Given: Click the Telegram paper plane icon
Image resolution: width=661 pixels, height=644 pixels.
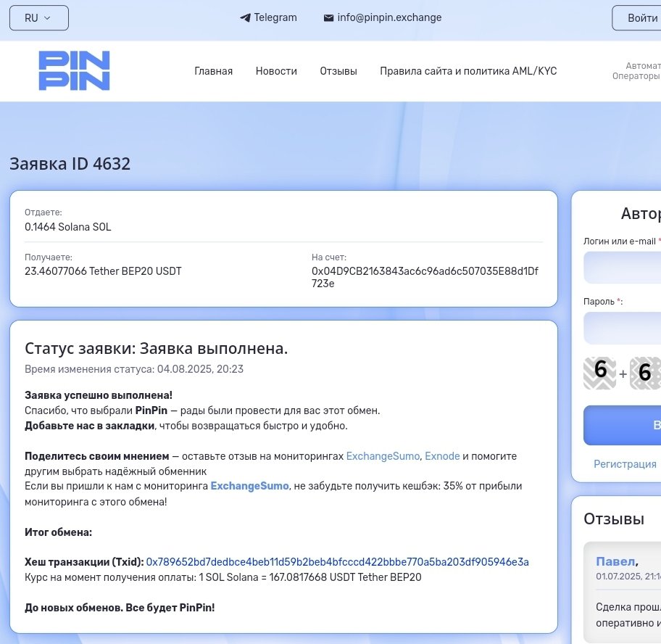Looking at the screenshot, I should pyautogui.click(x=245, y=18).
